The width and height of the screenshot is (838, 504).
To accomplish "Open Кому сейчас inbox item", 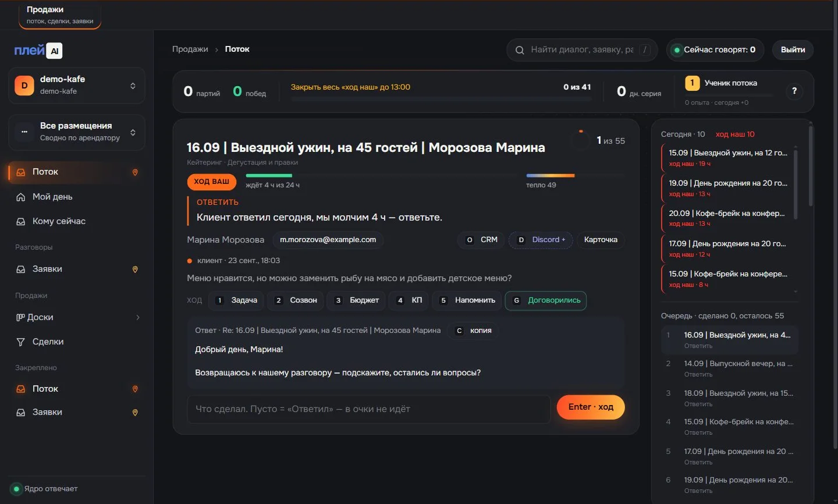I will click(x=76, y=221).
